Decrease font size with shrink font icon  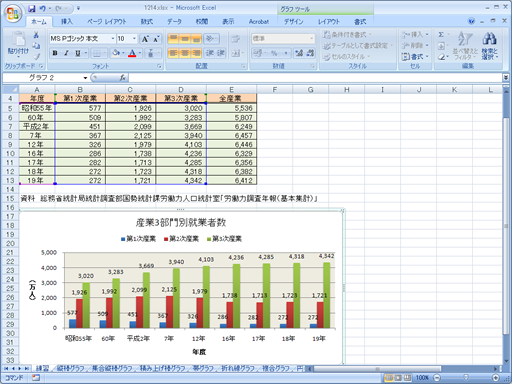[156, 39]
